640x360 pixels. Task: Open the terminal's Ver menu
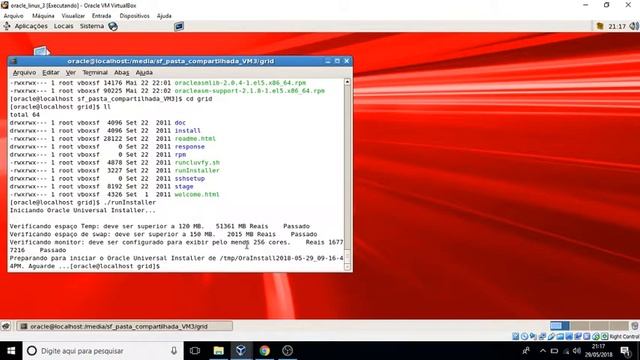[x=71, y=72]
